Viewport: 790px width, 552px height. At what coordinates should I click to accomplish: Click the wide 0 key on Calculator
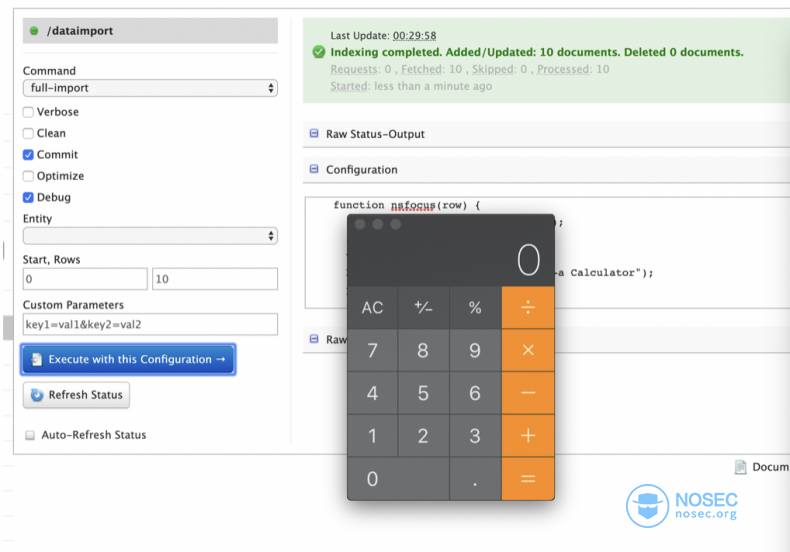pyautogui.click(x=398, y=478)
